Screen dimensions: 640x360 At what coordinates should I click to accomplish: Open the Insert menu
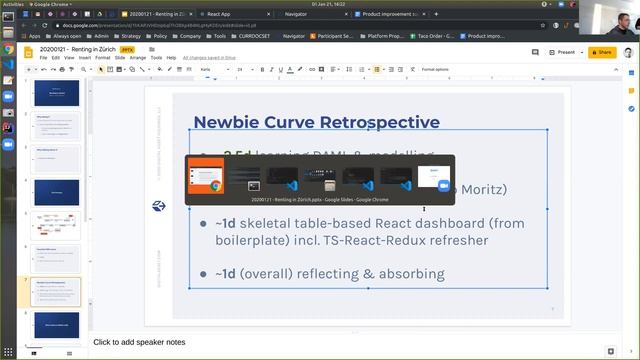(x=85, y=58)
